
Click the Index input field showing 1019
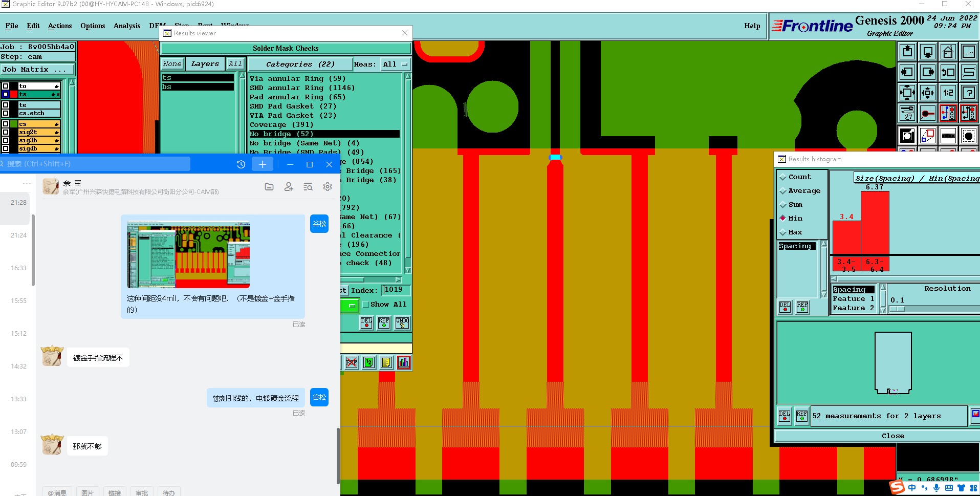[x=396, y=290]
